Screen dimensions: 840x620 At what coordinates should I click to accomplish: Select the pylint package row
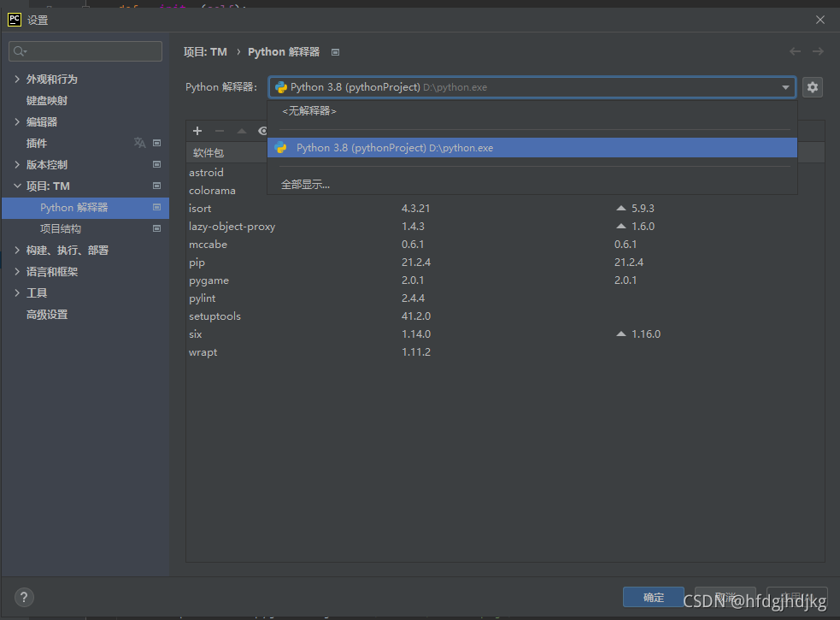(505, 298)
